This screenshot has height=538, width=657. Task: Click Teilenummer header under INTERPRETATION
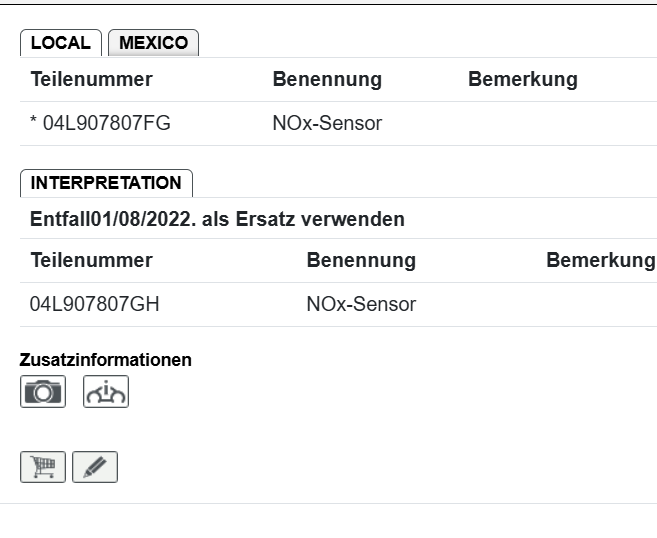(92, 260)
